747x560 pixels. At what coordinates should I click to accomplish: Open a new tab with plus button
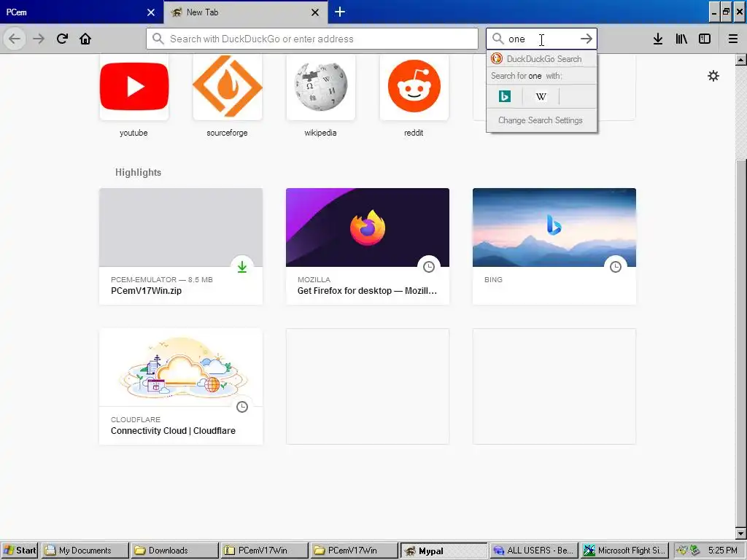340,12
